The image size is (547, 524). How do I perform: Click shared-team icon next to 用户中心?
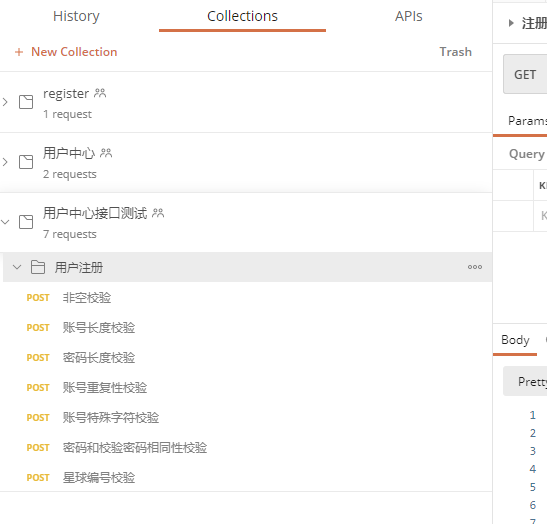pos(106,153)
